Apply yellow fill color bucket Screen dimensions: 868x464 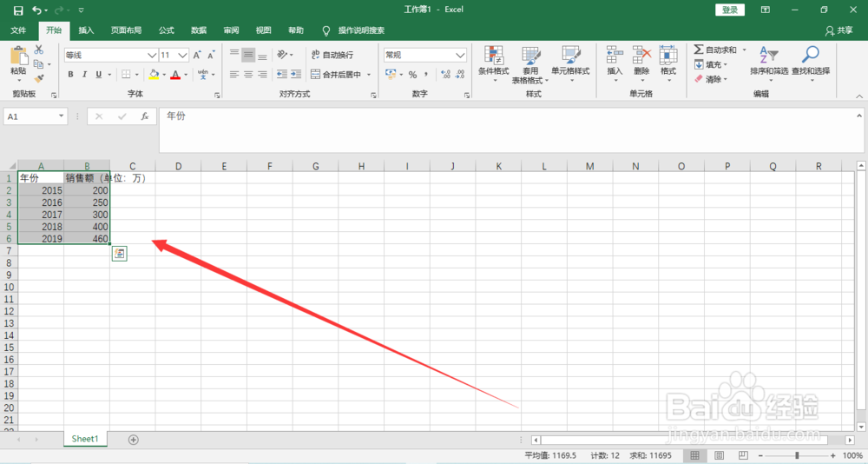[x=154, y=74]
